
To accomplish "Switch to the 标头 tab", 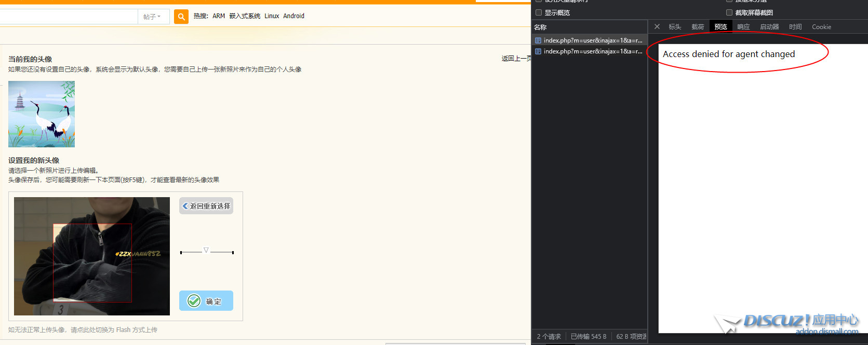I will 675,27.
